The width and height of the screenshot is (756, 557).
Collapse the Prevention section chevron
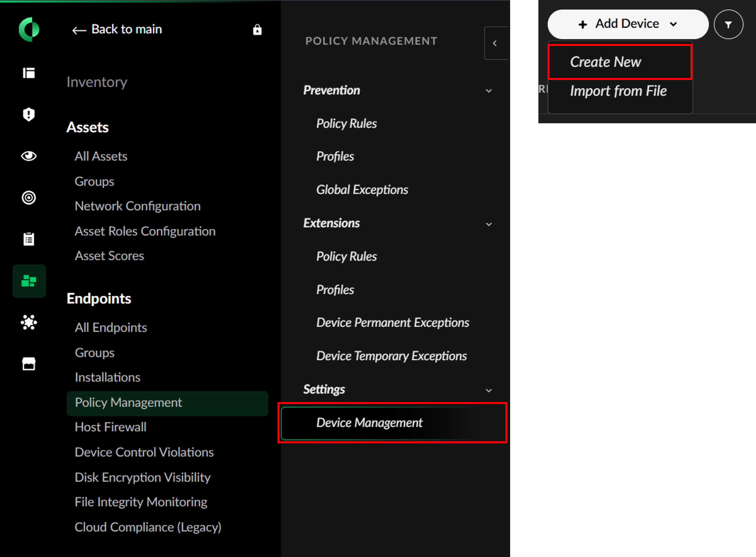[x=488, y=91]
